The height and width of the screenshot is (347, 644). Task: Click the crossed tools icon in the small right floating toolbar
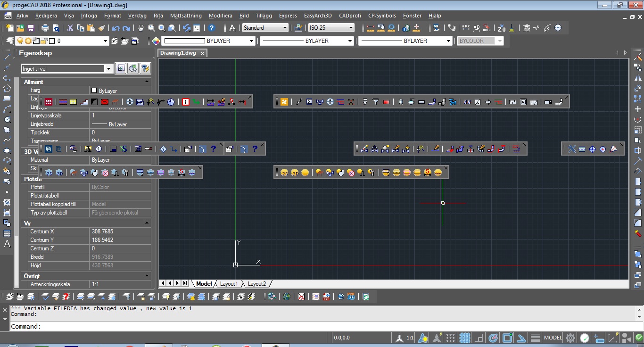tap(571, 149)
